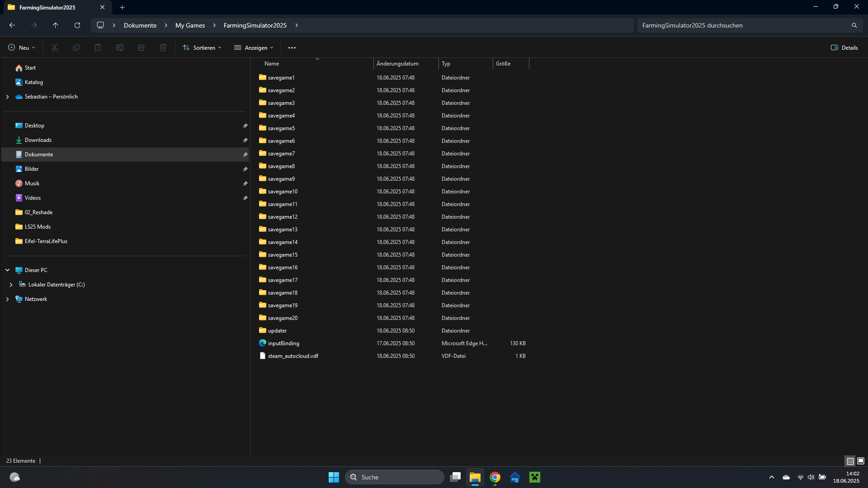Open the three-dots more options menu
868x488 pixels.
click(x=292, y=47)
